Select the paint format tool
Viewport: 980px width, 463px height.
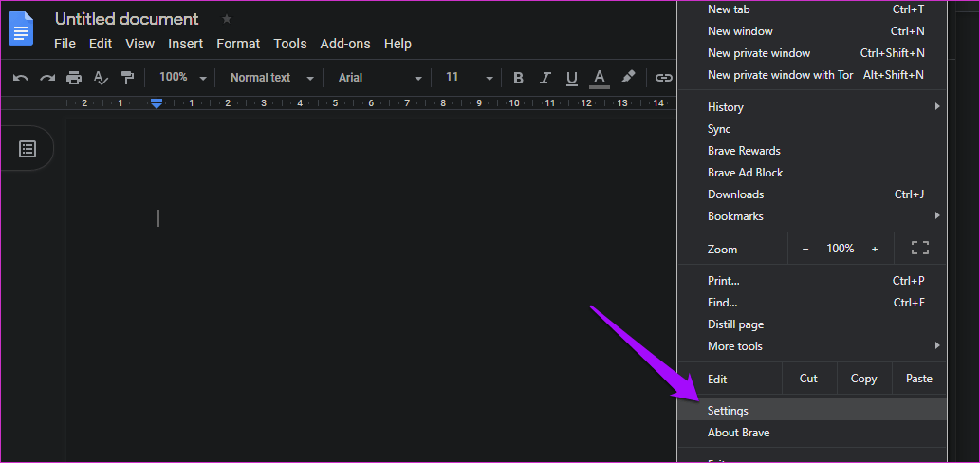coord(127,78)
